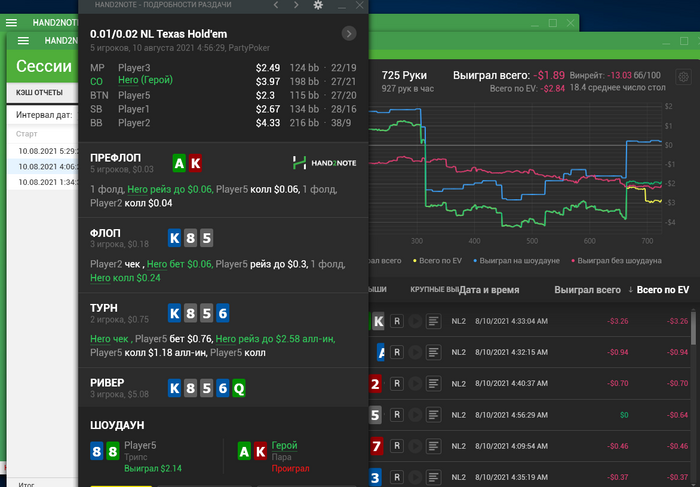The image size is (700, 487).
Task: Click Player1 name in seat list
Action: 134,109
